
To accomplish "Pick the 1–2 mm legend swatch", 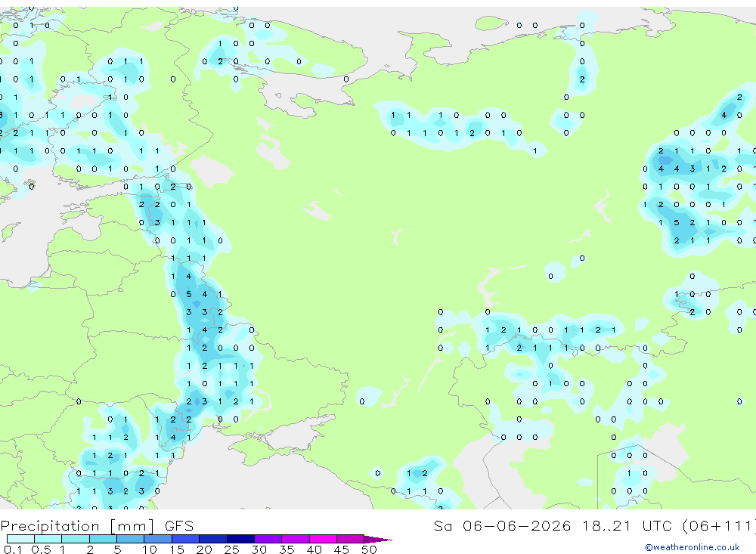I will [76, 539].
